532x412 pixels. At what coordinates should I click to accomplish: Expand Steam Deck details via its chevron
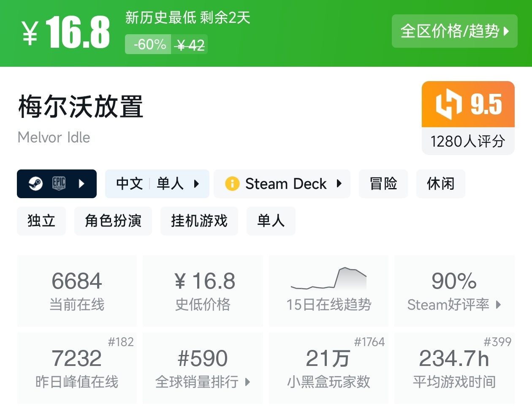[339, 183]
